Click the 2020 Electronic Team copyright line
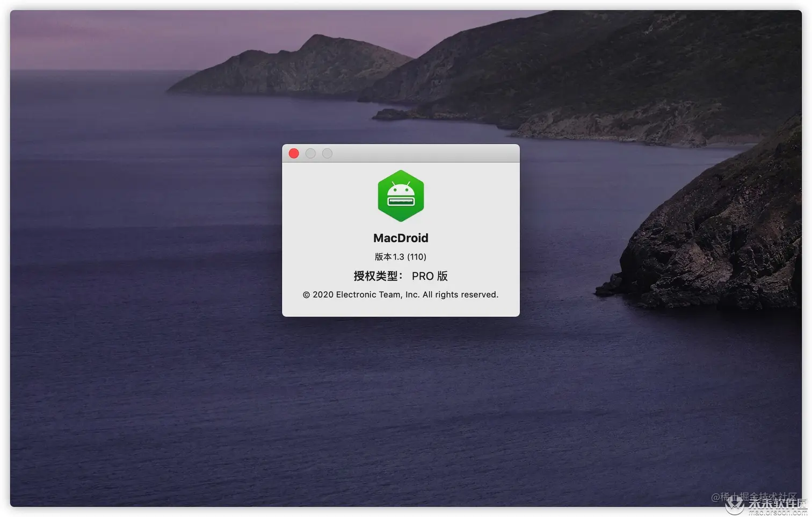Screen dimensions: 812x517 401,295
